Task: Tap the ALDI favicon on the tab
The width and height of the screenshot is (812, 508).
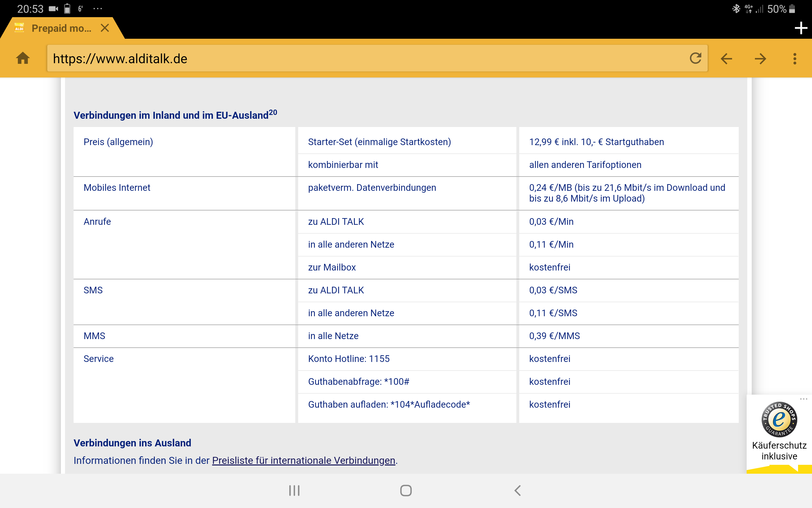Action: coord(19,28)
